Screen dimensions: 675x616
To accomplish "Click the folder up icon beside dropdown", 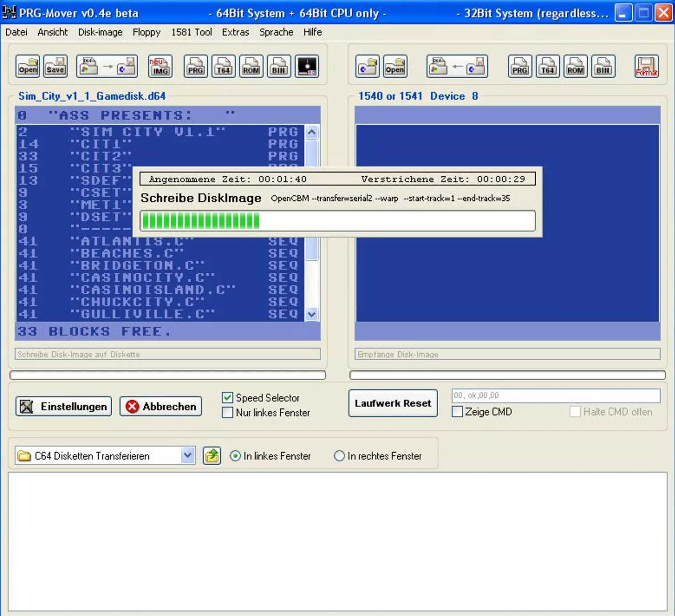I will pyautogui.click(x=212, y=456).
